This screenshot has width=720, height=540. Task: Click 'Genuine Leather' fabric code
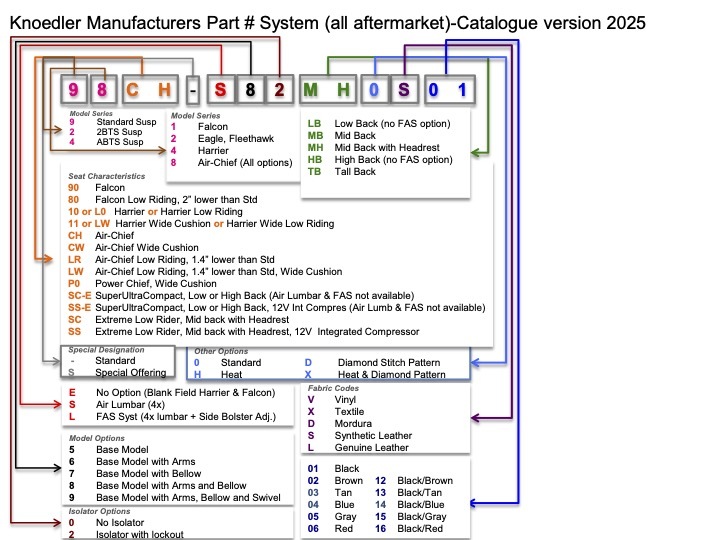tap(358, 447)
